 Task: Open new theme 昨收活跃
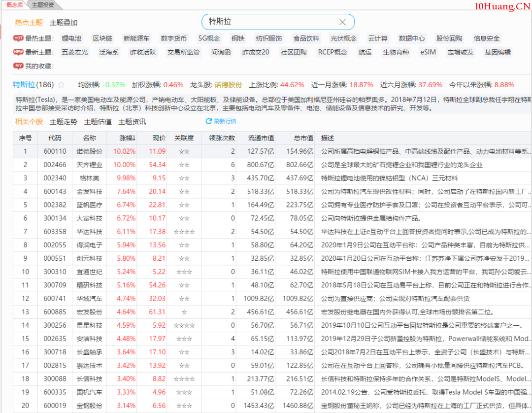(143, 52)
